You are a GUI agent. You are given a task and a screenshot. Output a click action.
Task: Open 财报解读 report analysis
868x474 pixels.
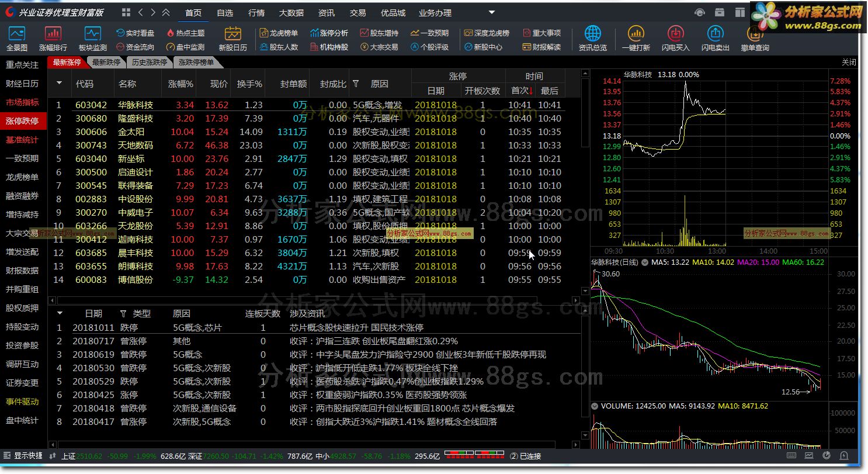541,47
